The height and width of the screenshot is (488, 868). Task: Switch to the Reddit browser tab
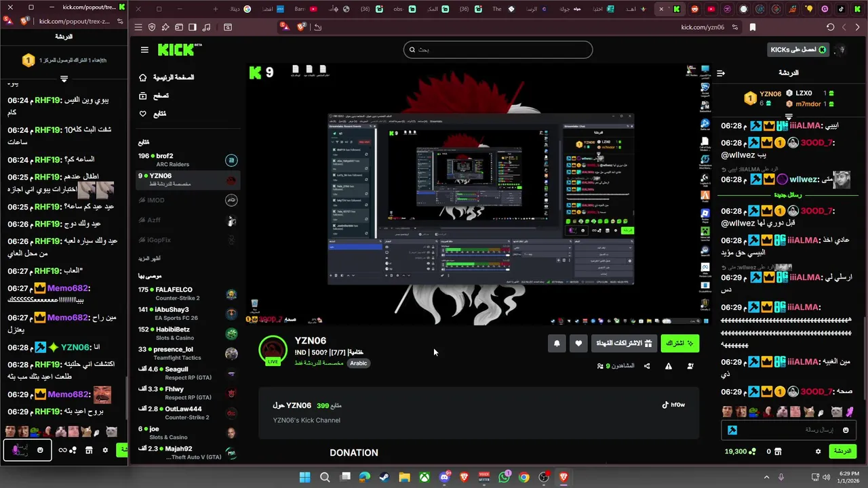tap(695, 9)
